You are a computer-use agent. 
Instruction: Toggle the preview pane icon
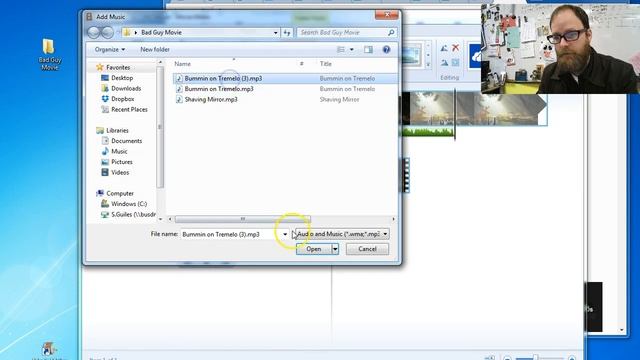[x=369, y=49]
